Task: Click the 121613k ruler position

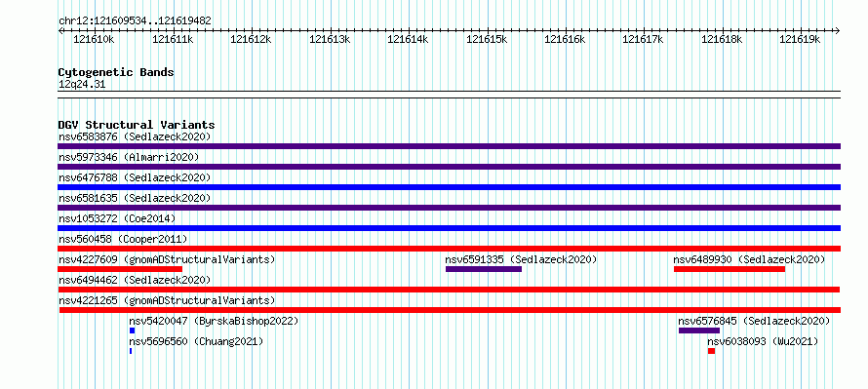Action: (330, 39)
